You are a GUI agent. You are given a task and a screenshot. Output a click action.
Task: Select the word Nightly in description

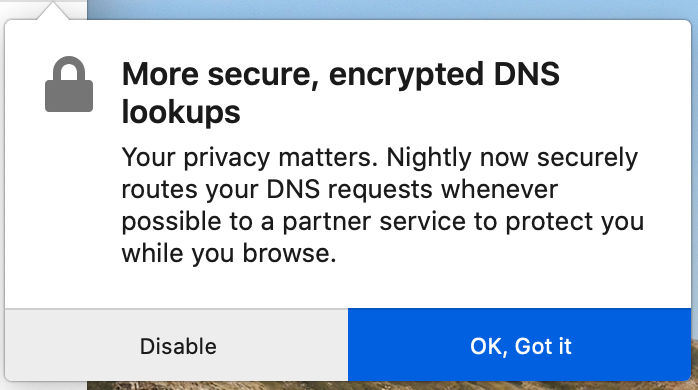(x=429, y=158)
